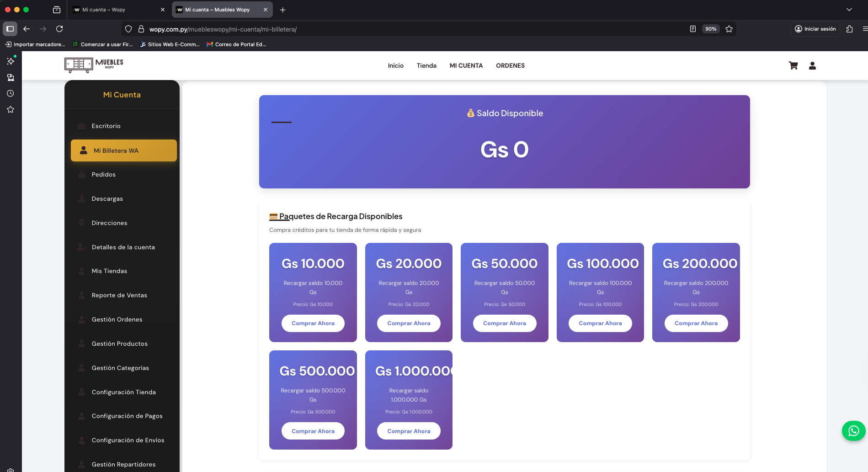868x472 pixels.
Task: Open history clock icon in browser sidebar
Action: tap(11, 93)
